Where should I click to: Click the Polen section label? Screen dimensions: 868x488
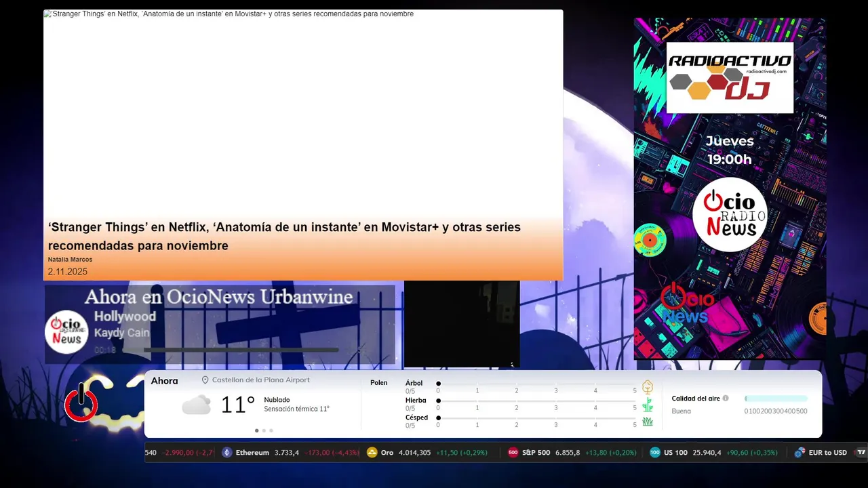tap(379, 383)
